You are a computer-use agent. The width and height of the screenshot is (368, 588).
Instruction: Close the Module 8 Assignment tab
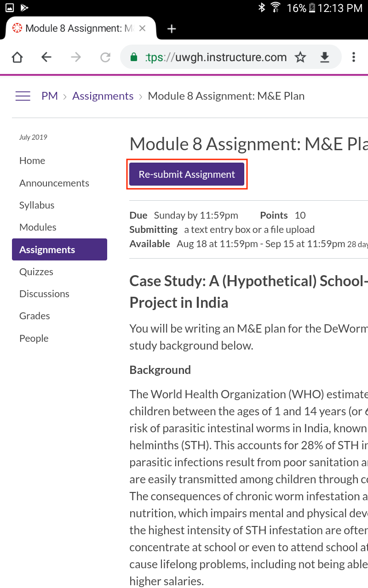pos(142,28)
